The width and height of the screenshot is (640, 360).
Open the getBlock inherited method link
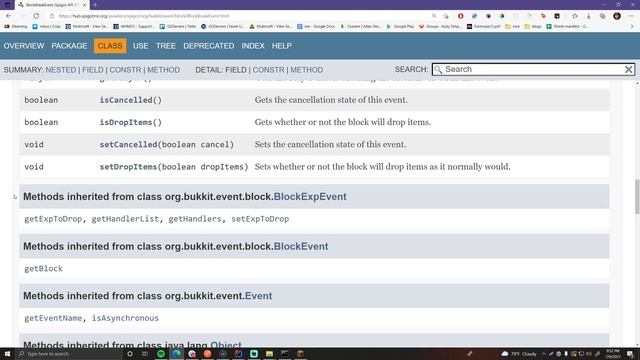pos(43,269)
